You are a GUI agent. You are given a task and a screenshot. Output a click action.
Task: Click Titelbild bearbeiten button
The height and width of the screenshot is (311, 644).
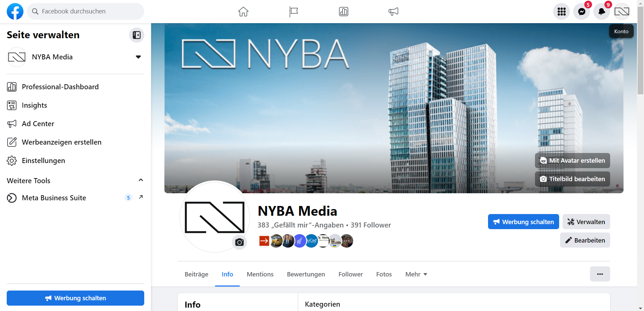pyautogui.click(x=573, y=179)
